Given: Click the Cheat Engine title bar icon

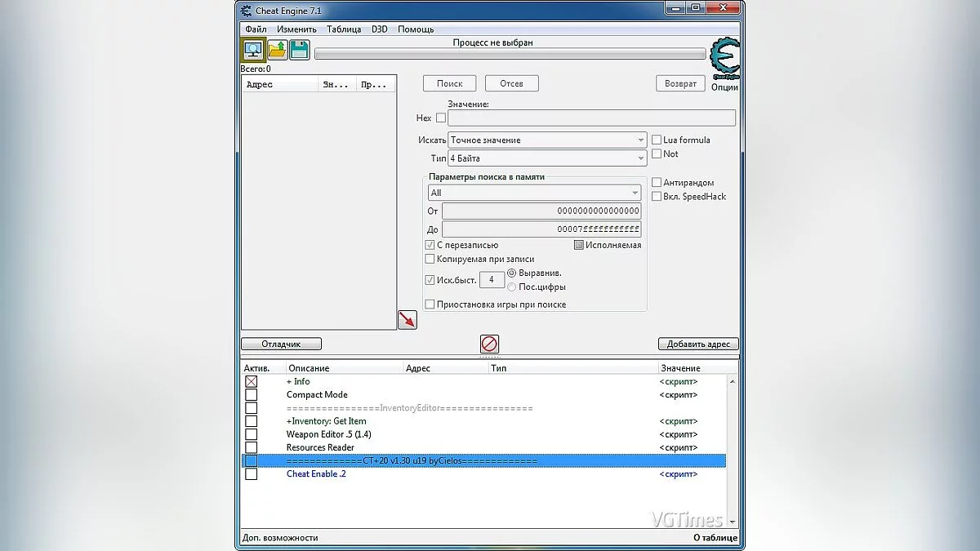Looking at the screenshot, I should (x=246, y=10).
